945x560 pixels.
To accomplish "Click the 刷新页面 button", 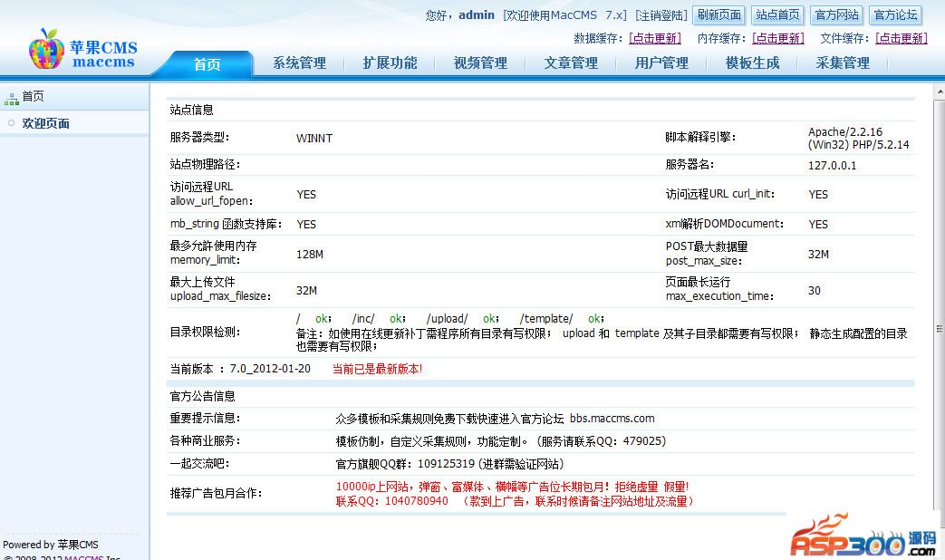I will (719, 15).
